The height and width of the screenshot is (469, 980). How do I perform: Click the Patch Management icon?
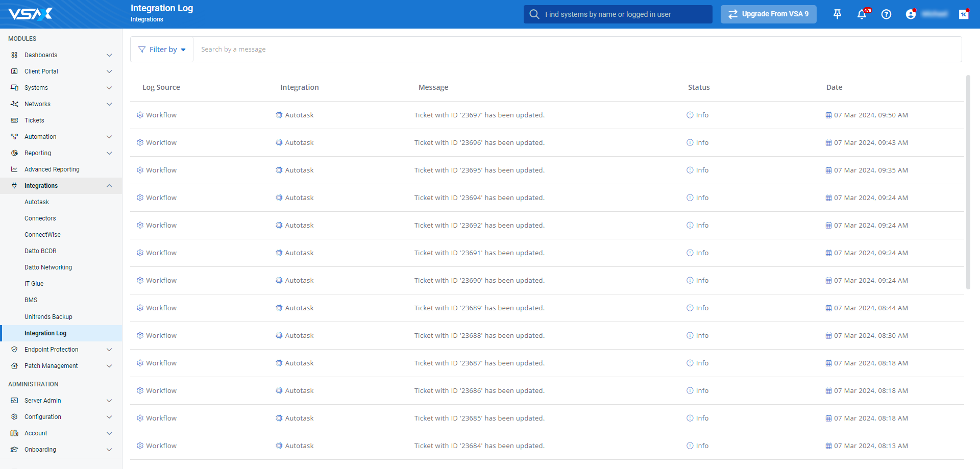pyautogui.click(x=14, y=366)
